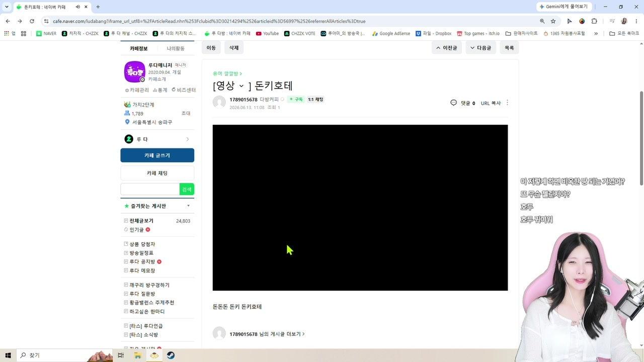Screen dimensions: 644x362
Task: Select the 돈키호테 : 네이버 카페 browser tab
Action: 44,7
